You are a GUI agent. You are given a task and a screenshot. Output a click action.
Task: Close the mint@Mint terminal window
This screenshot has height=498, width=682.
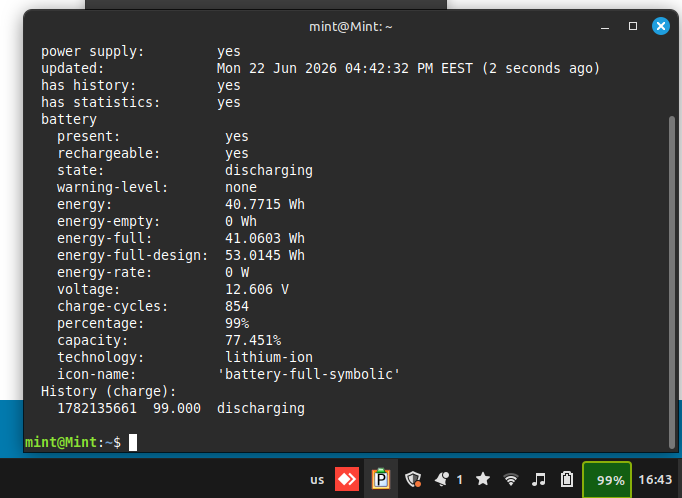tap(661, 26)
